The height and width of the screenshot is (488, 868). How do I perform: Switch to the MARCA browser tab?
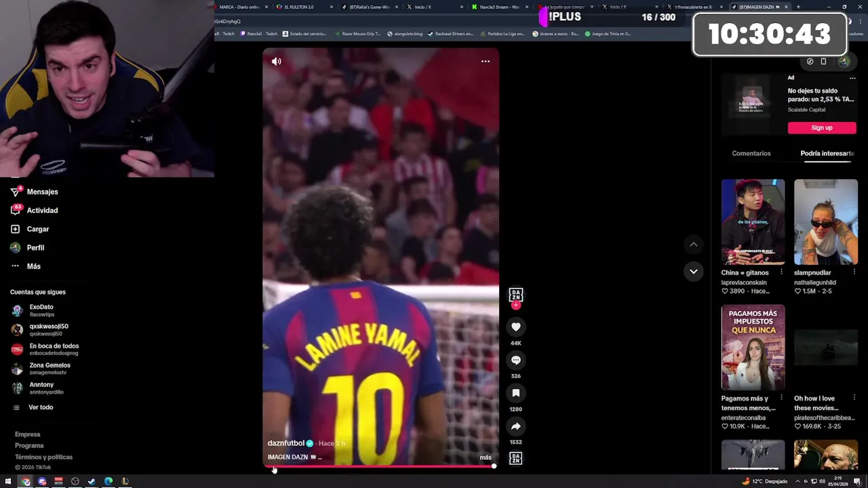[241, 7]
